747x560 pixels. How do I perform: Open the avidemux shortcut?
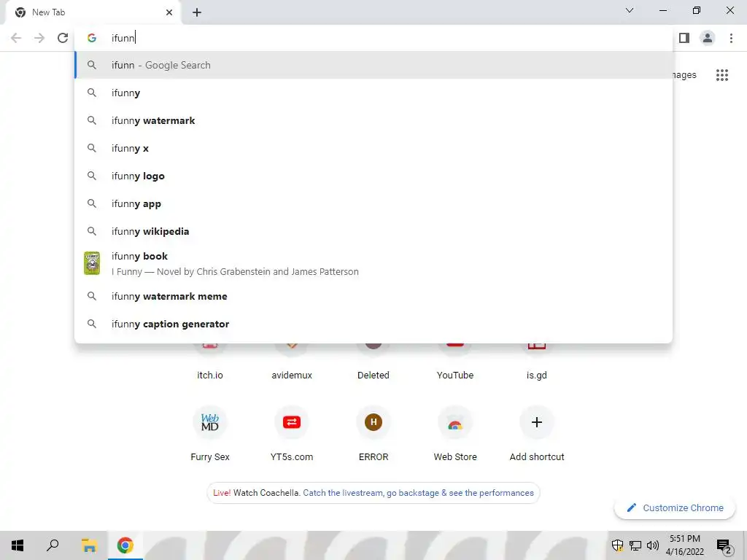click(292, 362)
